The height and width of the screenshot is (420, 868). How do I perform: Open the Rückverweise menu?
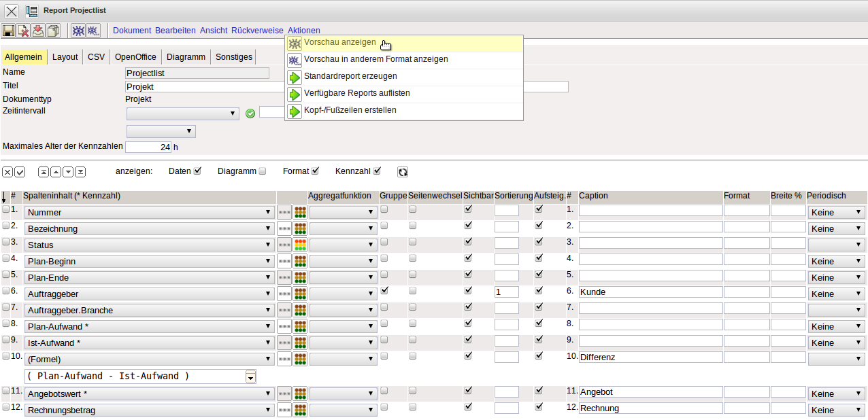257,31
